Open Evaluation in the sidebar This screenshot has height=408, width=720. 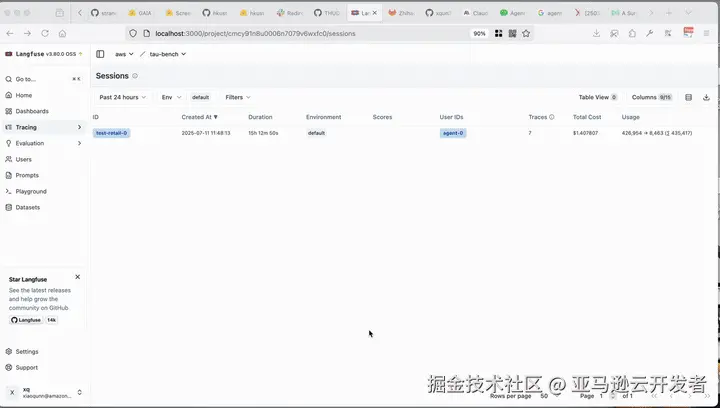pyautogui.click(x=30, y=143)
